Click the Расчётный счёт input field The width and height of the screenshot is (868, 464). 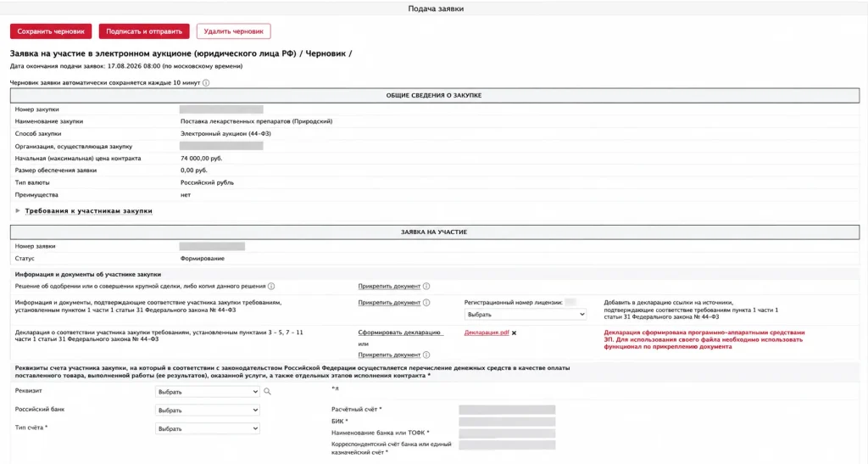click(x=507, y=410)
